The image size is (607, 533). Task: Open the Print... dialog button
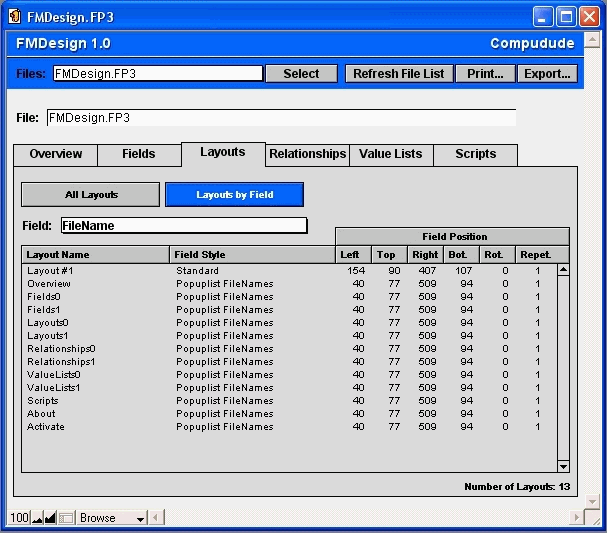point(485,74)
